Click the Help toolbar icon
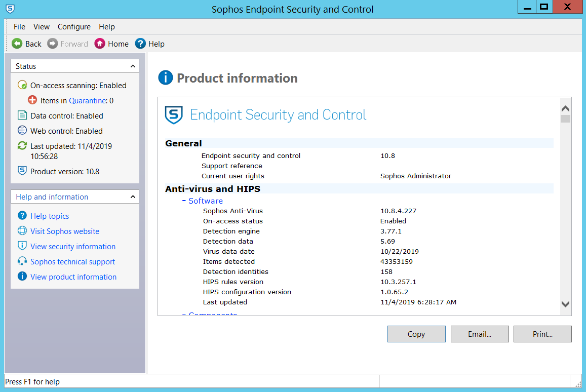586x392 pixels. [x=140, y=44]
